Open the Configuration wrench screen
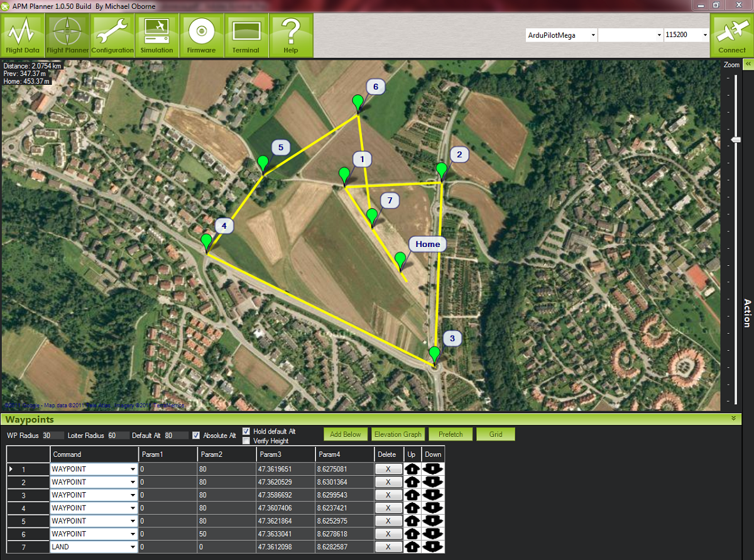Screen dimensions: 754x560 (112, 35)
